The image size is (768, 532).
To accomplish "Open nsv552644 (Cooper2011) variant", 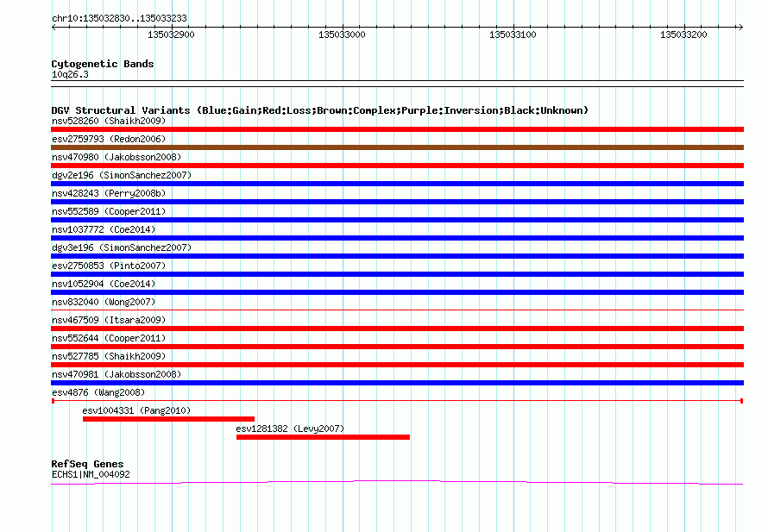I will click(x=109, y=338).
